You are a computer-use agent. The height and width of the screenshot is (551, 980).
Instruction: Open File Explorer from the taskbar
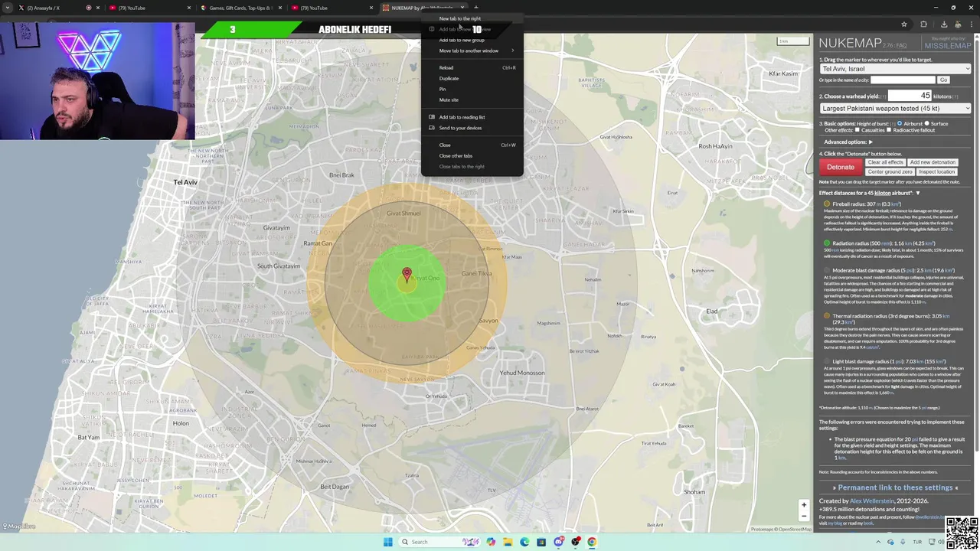pos(508,542)
